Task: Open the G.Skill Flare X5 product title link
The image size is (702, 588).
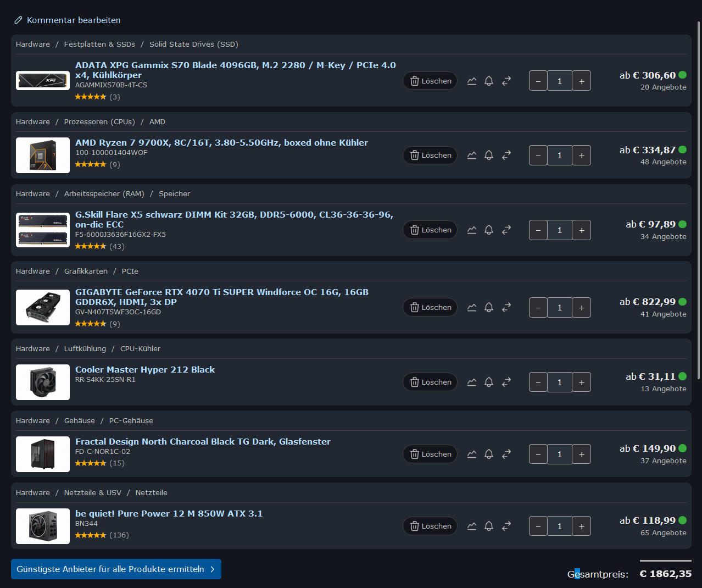Action: (234, 220)
